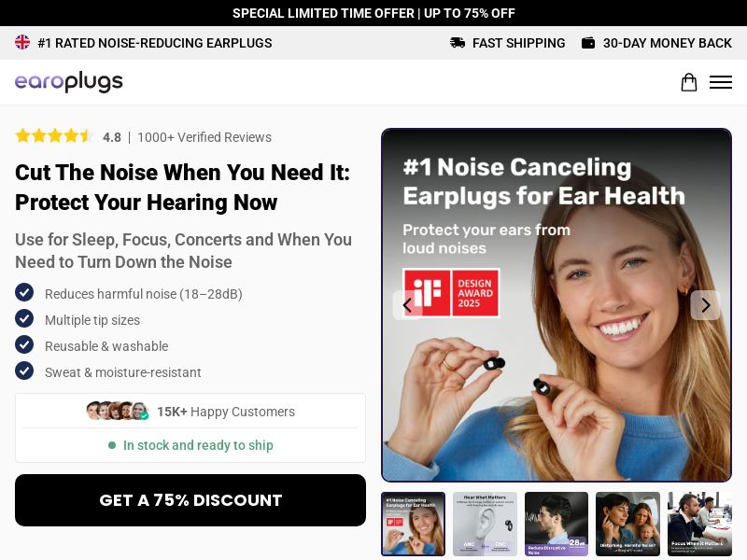
Task: Click the five-star rating icons
Action: (54, 136)
